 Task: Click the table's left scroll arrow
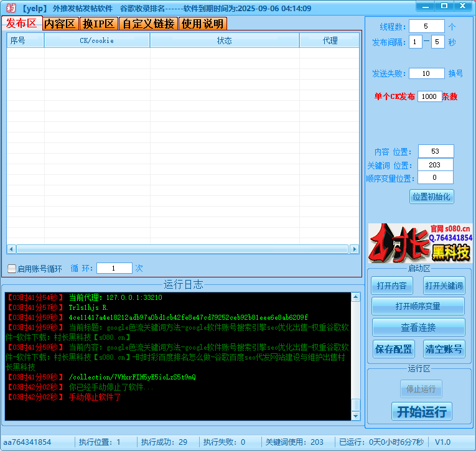11,249
